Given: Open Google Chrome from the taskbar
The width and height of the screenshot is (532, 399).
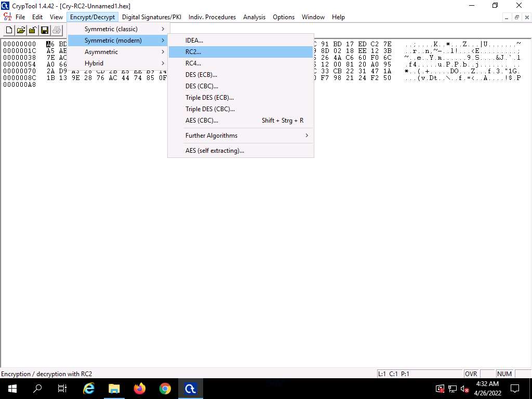Looking at the screenshot, I should coord(165,388).
